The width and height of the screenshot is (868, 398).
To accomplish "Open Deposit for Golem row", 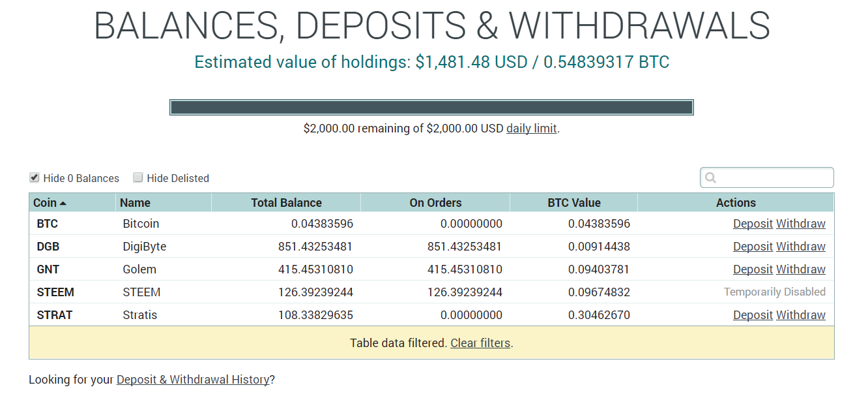I will tap(753, 269).
